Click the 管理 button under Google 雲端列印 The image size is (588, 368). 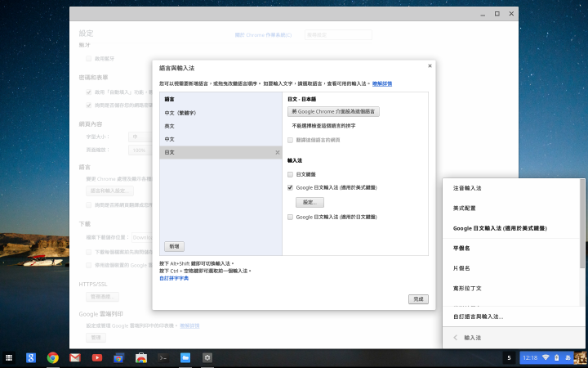[96, 338]
